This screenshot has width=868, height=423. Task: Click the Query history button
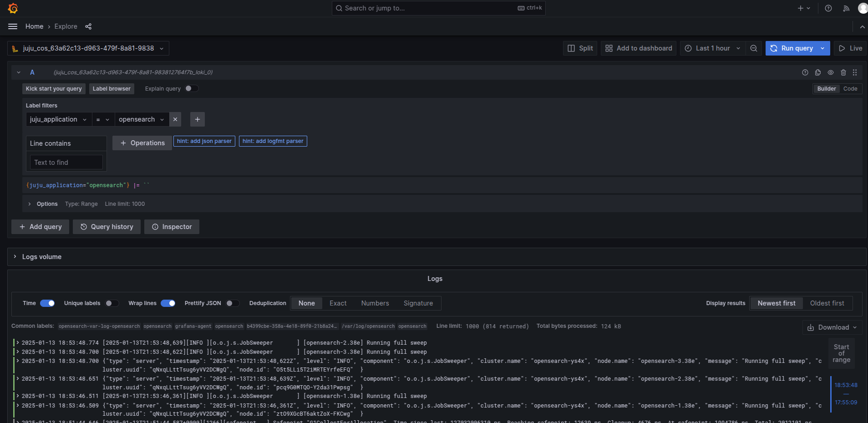(107, 227)
